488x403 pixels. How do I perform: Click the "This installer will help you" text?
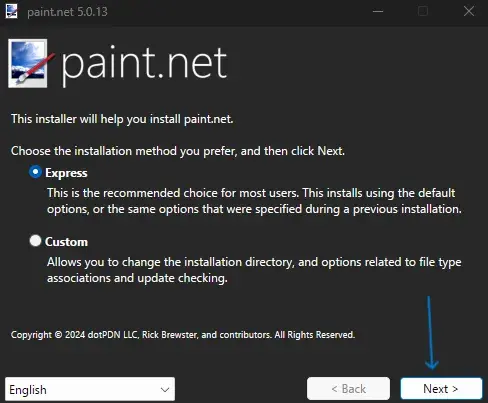pos(122,119)
